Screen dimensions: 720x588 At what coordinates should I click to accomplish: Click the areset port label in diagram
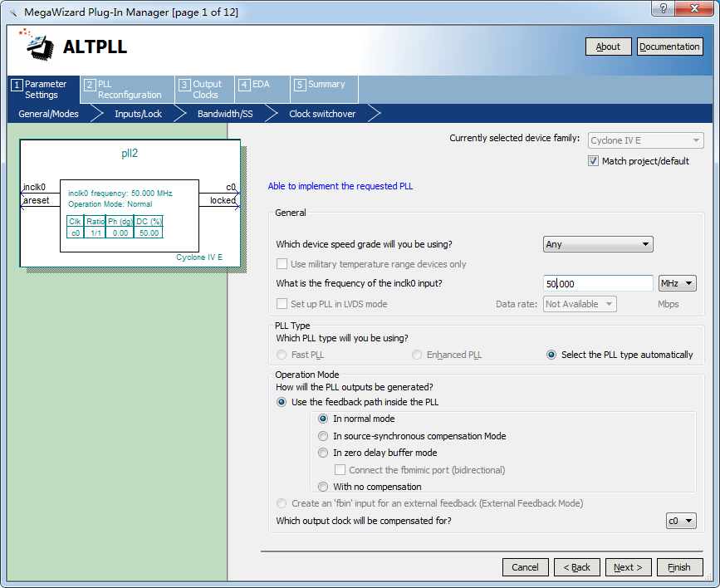coord(37,200)
